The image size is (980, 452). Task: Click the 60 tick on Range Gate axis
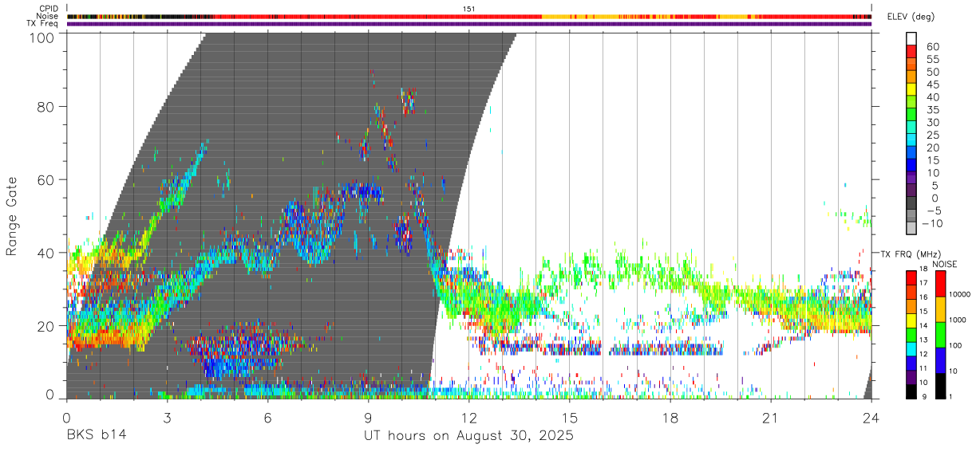click(45, 179)
